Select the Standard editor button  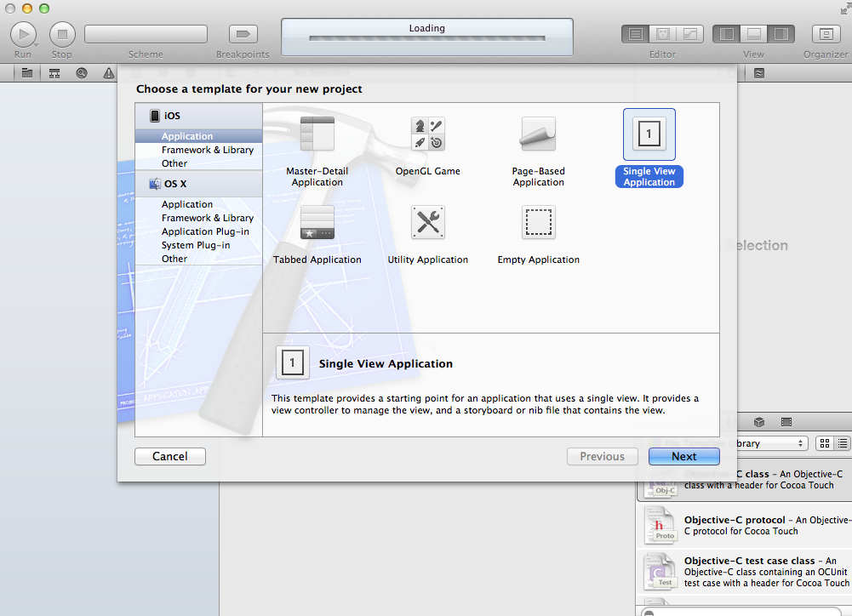click(x=635, y=34)
